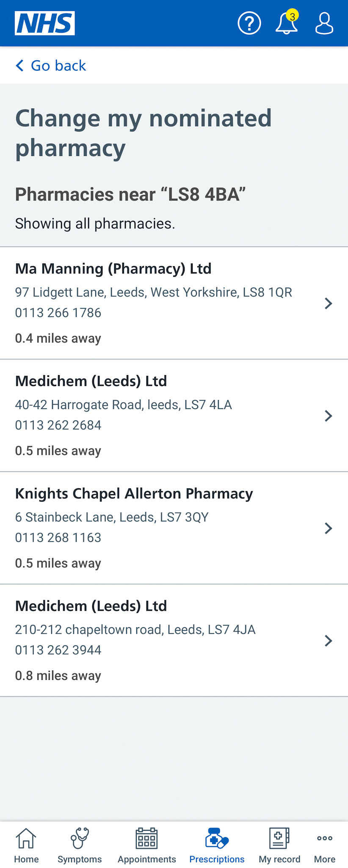
Task: Tap the Home house icon
Action: [x=26, y=838]
